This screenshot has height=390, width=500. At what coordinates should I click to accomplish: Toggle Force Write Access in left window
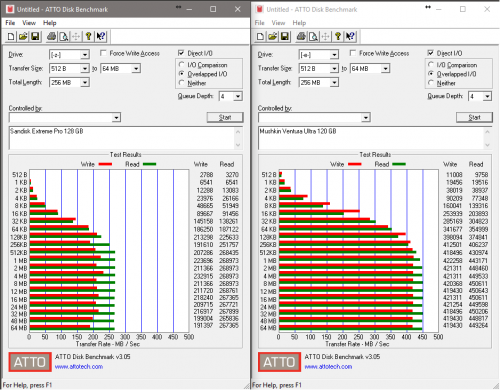pos(103,53)
